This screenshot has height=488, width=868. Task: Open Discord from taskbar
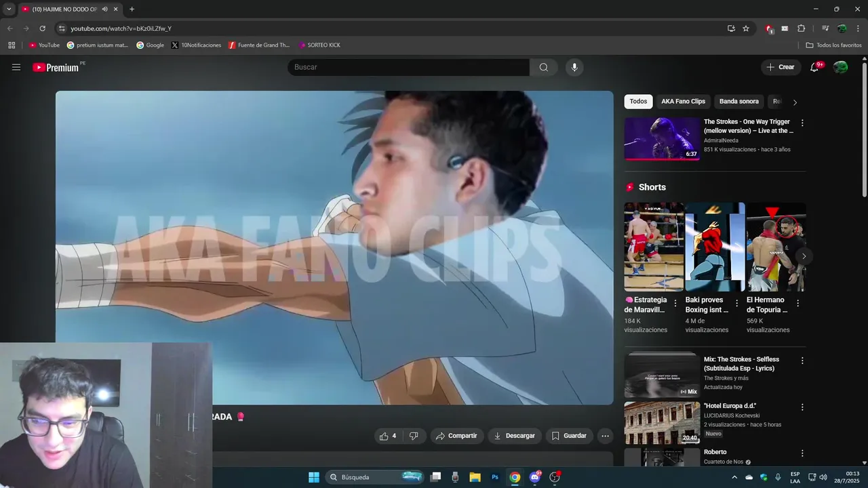coord(535,477)
